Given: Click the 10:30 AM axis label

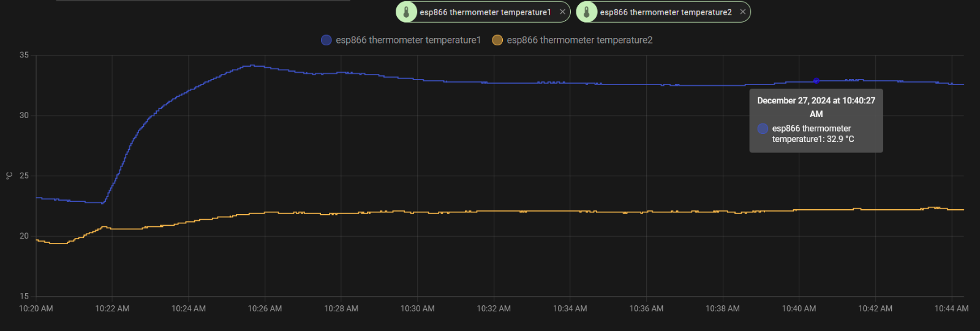Looking at the screenshot, I should (x=418, y=308).
